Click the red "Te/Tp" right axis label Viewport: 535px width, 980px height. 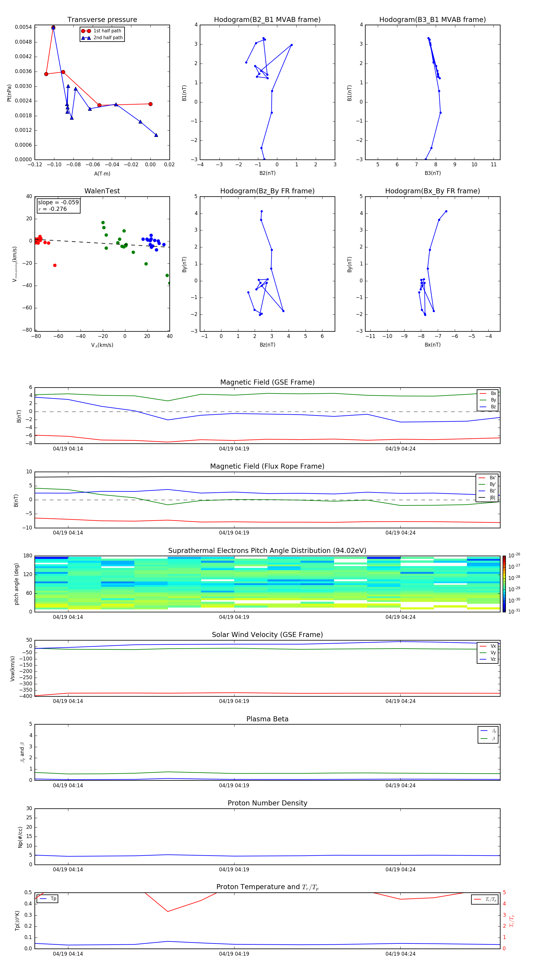(x=512, y=921)
